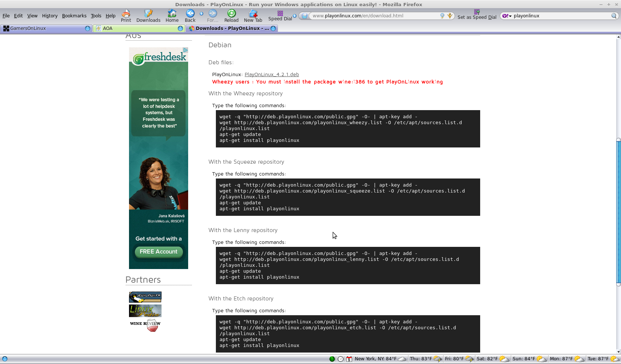Viewport: 621px width, 364px height.
Task: Open the Tools menu
Action: [x=96, y=16]
